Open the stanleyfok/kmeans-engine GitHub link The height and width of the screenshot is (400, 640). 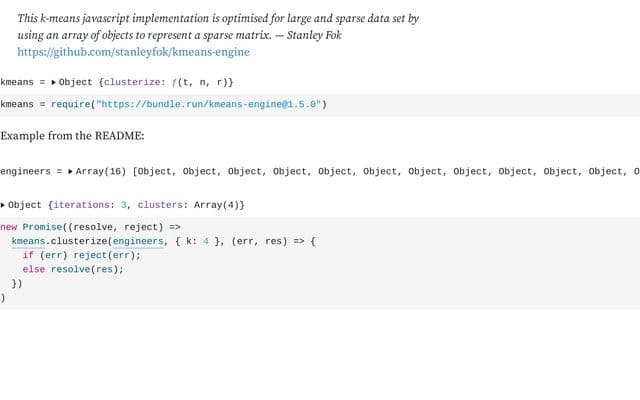(x=133, y=52)
